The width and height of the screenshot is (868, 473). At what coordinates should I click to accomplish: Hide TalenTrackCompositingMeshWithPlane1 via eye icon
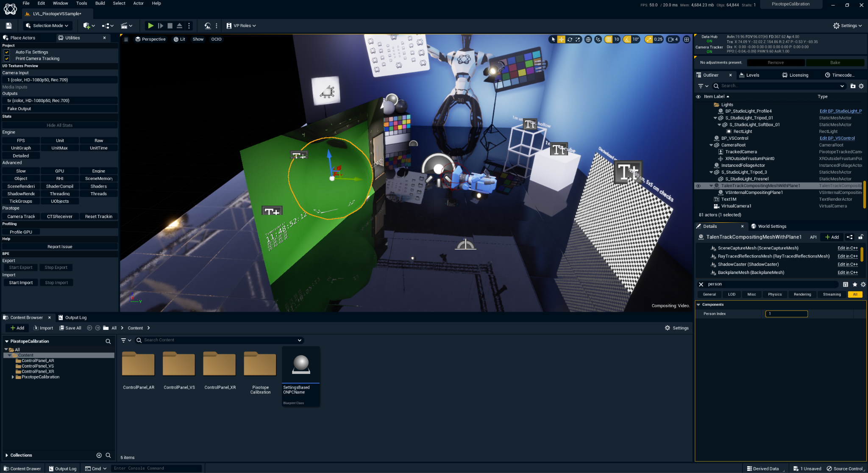698,186
